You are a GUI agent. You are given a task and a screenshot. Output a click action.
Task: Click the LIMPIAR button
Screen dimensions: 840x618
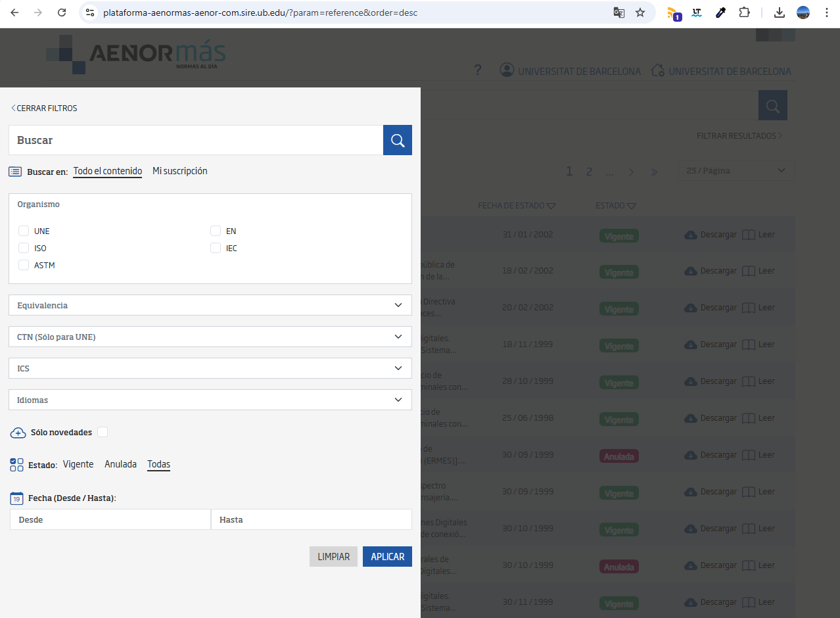333,556
